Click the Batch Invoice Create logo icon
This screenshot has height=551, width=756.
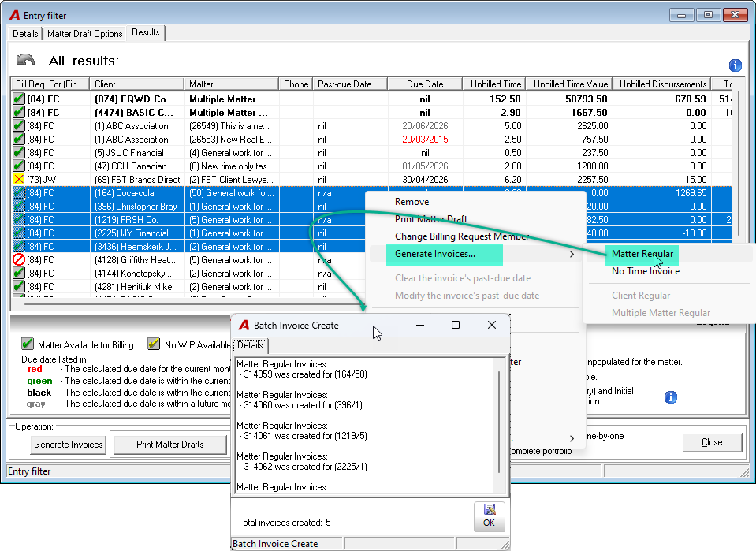coord(244,326)
